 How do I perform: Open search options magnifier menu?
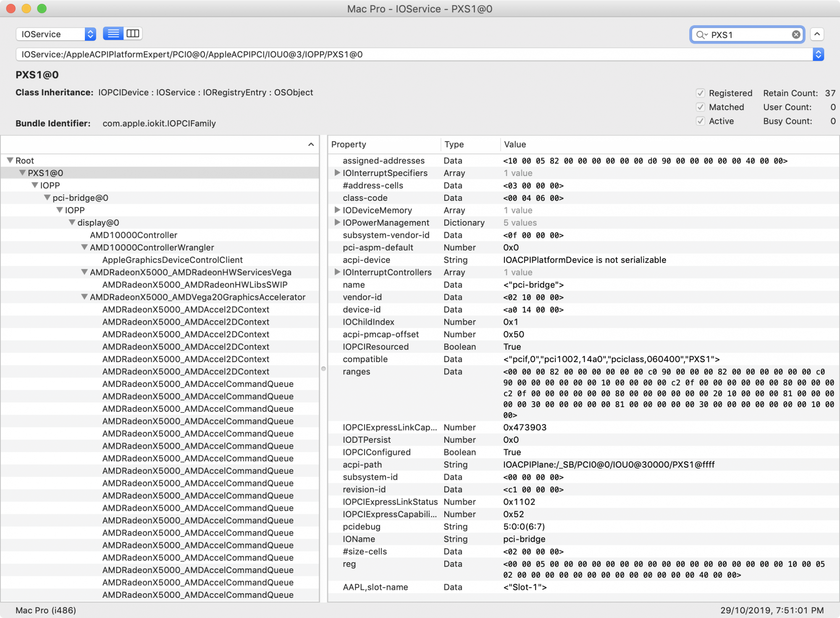tap(702, 34)
